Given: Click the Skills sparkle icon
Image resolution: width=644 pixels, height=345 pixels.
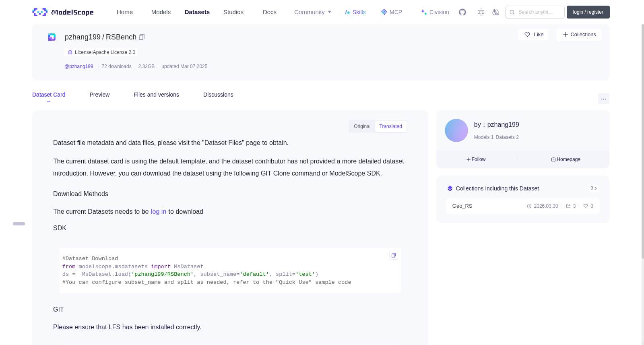Looking at the screenshot, I should tap(347, 12).
